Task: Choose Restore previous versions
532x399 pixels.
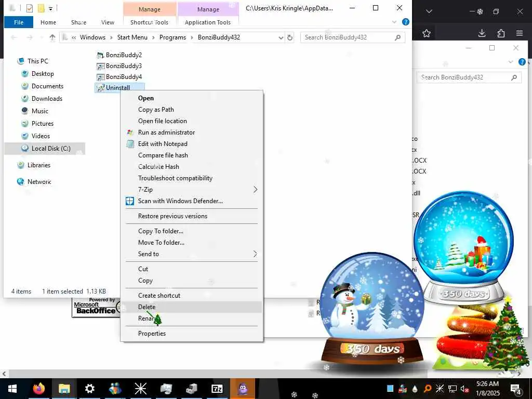Action: [x=192, y=216]
